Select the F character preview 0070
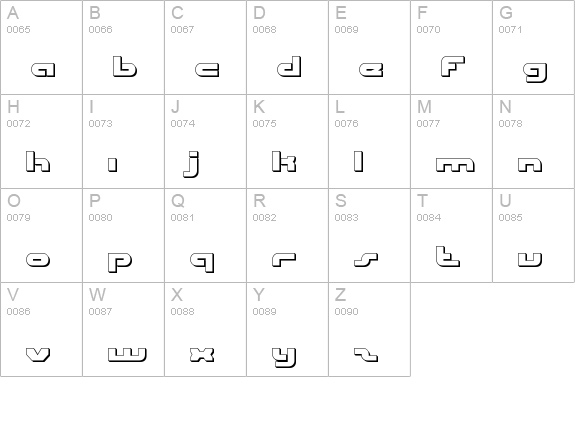575x421 pixels. pyautogui.click(x=453, y=67)
